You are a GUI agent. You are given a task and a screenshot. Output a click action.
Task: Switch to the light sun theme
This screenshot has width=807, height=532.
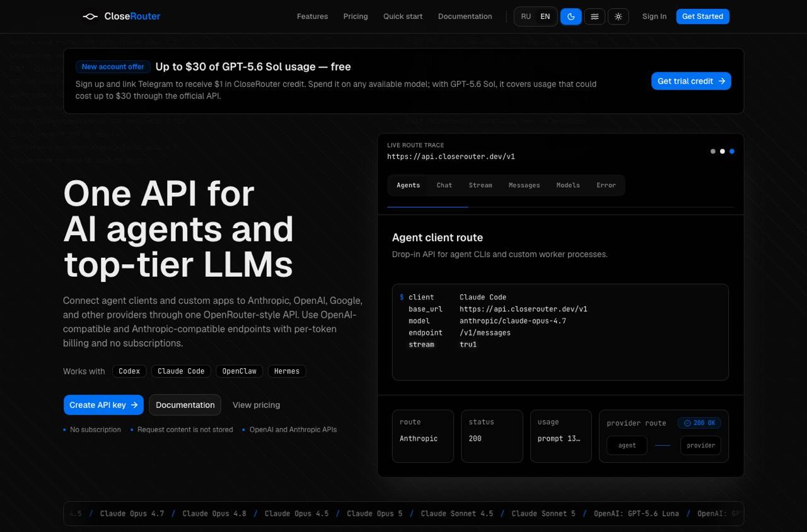click(x=618, y=16)
